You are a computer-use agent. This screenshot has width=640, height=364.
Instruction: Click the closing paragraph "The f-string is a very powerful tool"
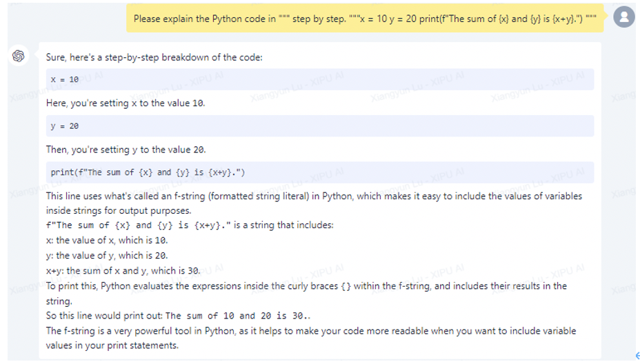coord(310,338)
